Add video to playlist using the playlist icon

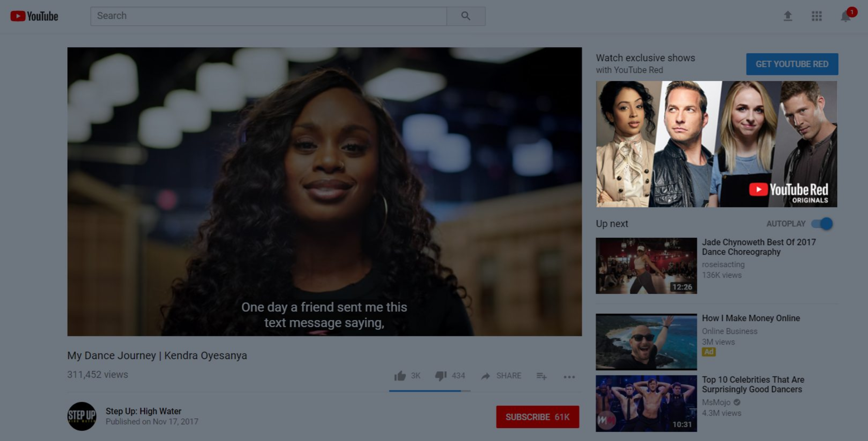point(541,376)
